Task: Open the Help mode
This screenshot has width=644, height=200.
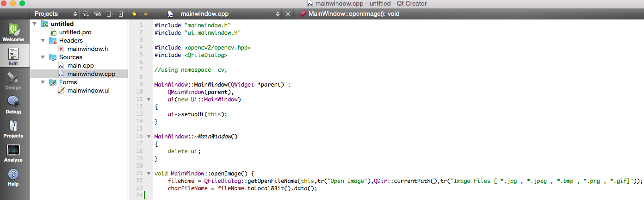Action: point(13,177)
